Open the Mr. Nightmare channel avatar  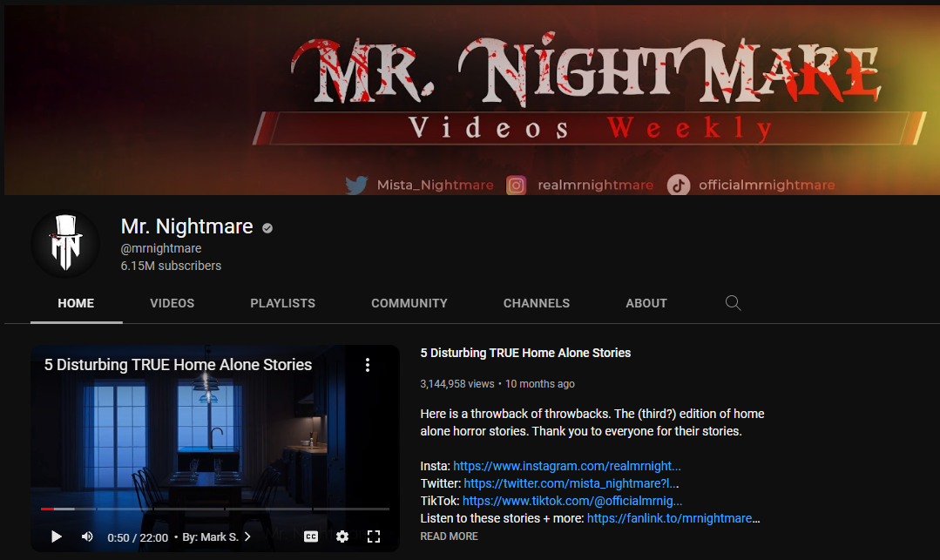click(x=65, y=244)
